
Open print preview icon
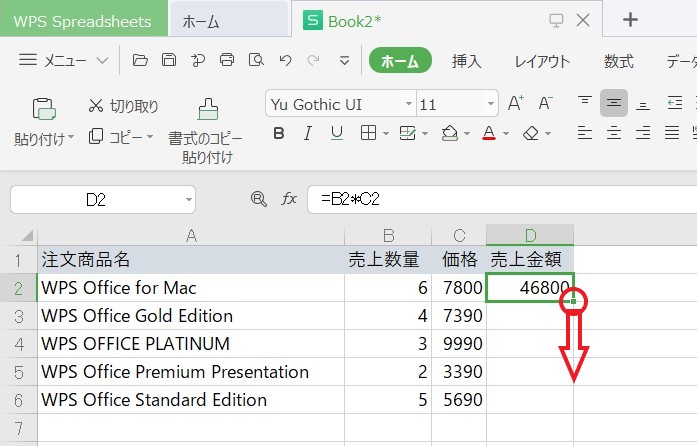pos(256,60)
